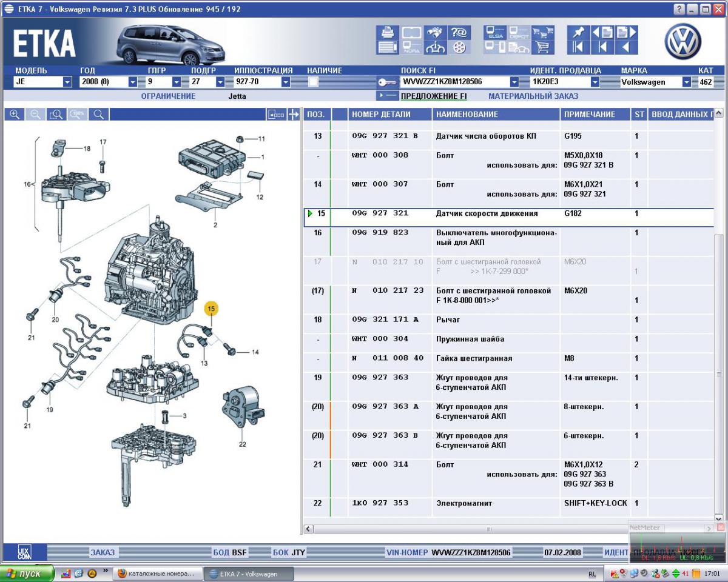The height and width of the screenshot is (582, 728).
Task: Select part number 09G 919 823
Action: tap(380, 233)
